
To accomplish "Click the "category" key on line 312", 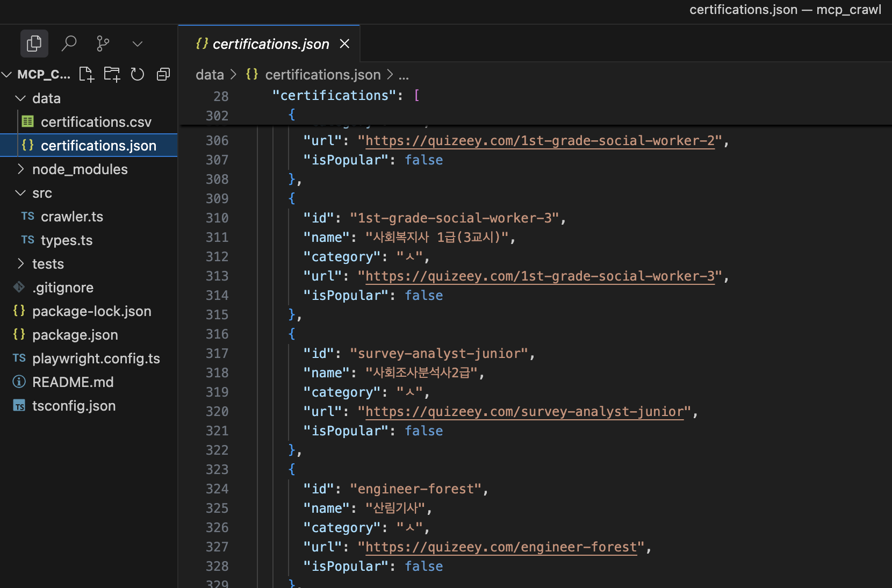I will [342, 257].
